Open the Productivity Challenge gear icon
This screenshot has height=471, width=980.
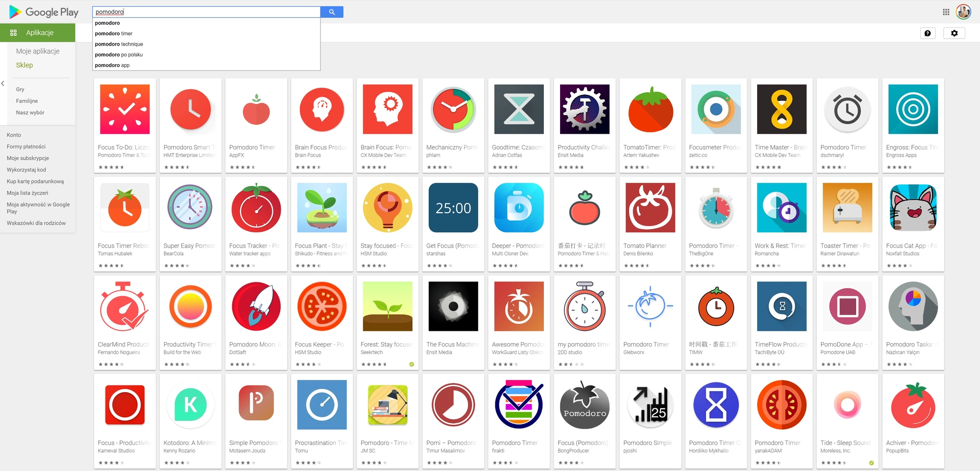(585, 109)
